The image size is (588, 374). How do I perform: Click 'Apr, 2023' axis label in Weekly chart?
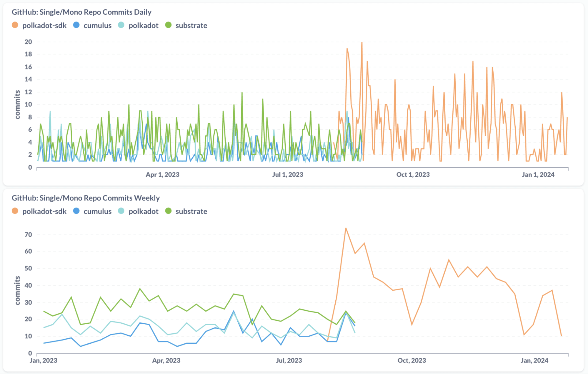click(x=166, y=360)
